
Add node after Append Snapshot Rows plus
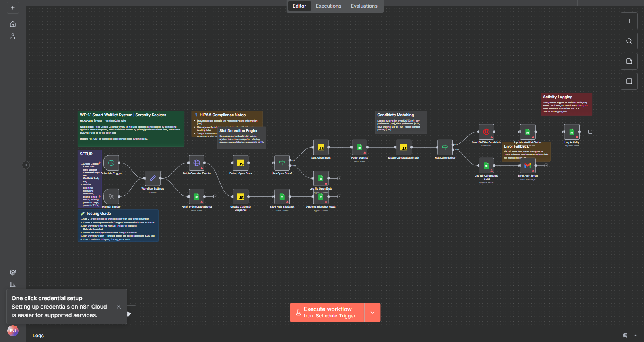pyautogui.click(x=339, y=196)
